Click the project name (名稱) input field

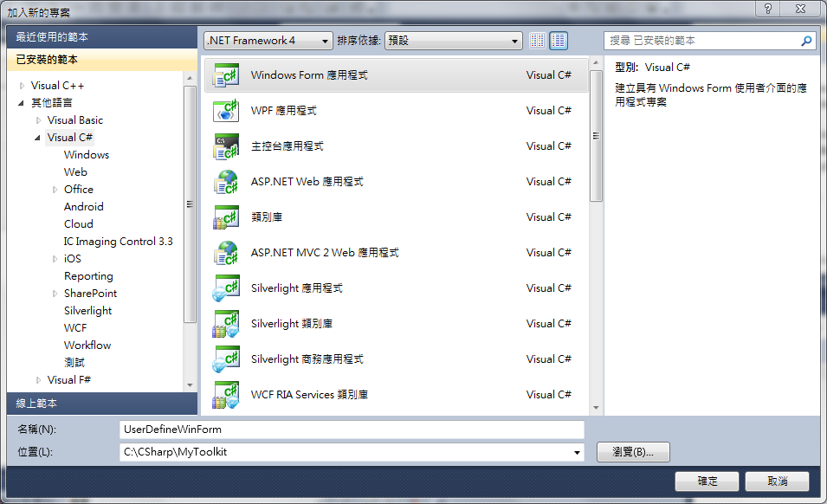pyautogui.click(x=352, y=430)
